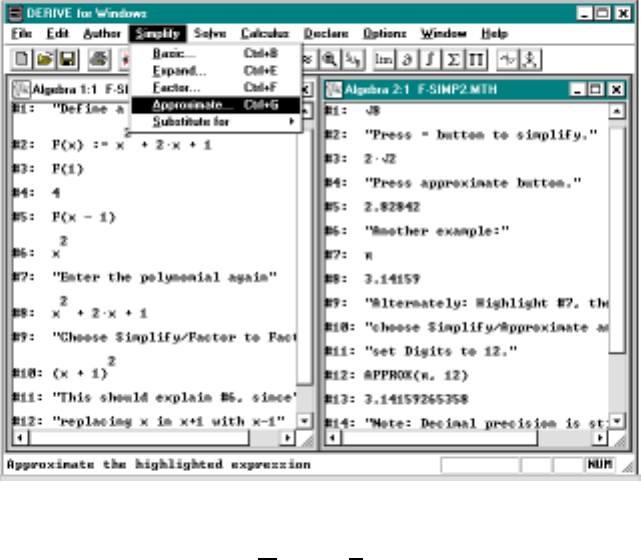The height and width of the screenshot is (560, 641).
Task: Click the limit (lim) toolbar icon
Action: tap(383, 60)
